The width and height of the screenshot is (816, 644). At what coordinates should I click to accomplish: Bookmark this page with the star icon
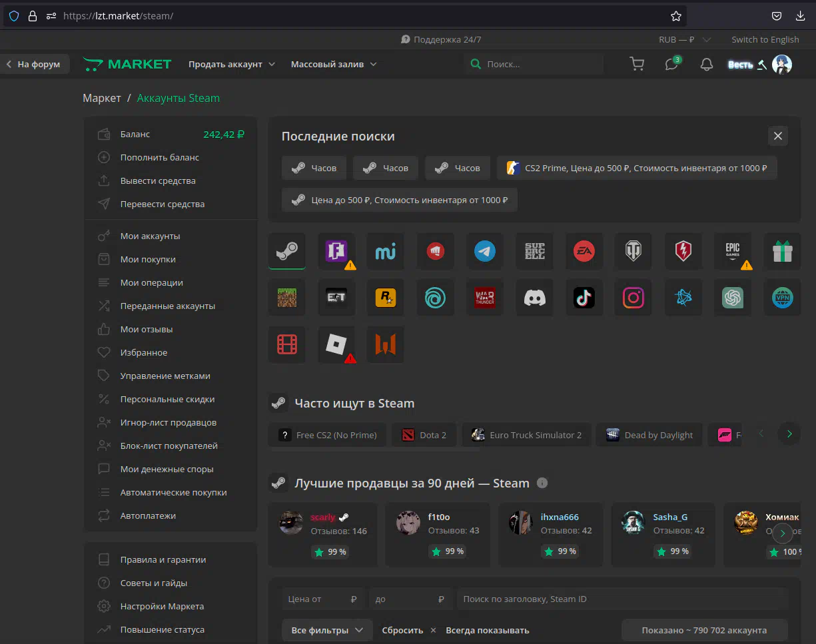pyautogui.click(x=675, y=15)
